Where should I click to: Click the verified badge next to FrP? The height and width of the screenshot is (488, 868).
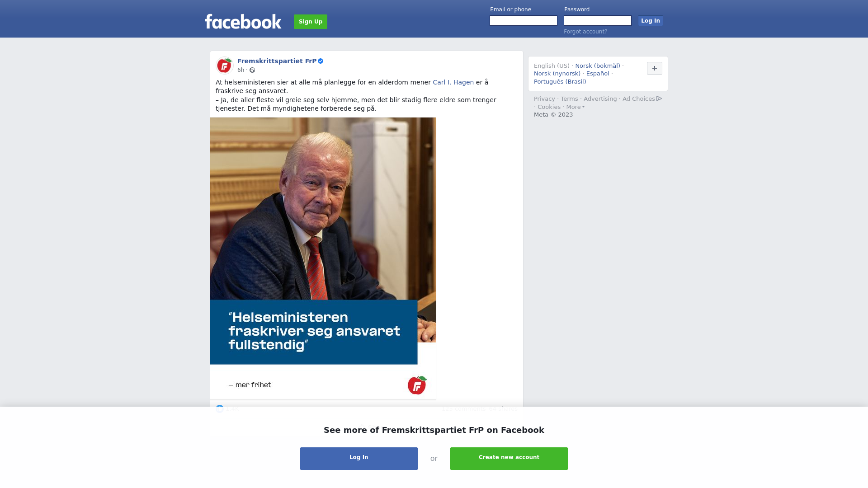pyautogui.click(x=321, y=61)
